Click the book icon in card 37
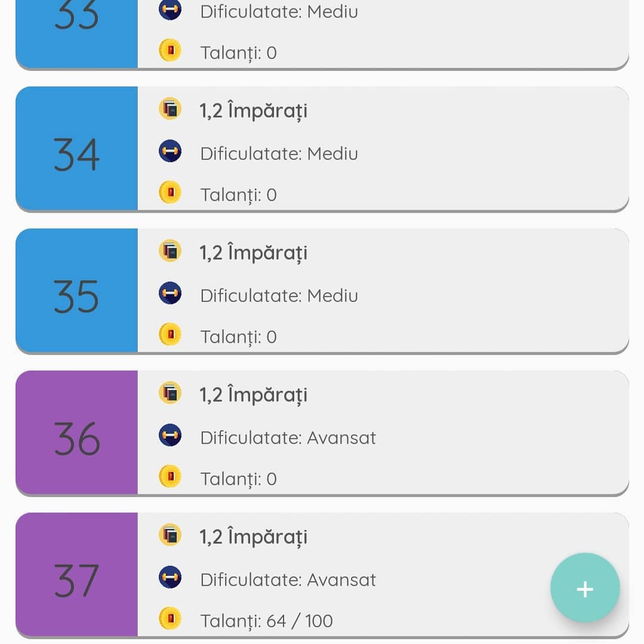Image resolution: width=644 pixels, height=644 pixels. coord(170,535)
